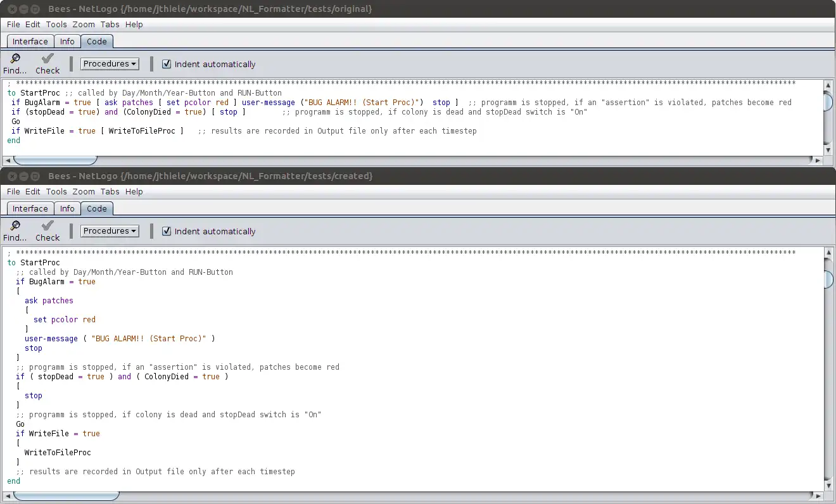Image resolution: width=836 pixels, height=504 pixels.
Task: Click Find icon in original window toolbar
Action: tap(15, 63)
